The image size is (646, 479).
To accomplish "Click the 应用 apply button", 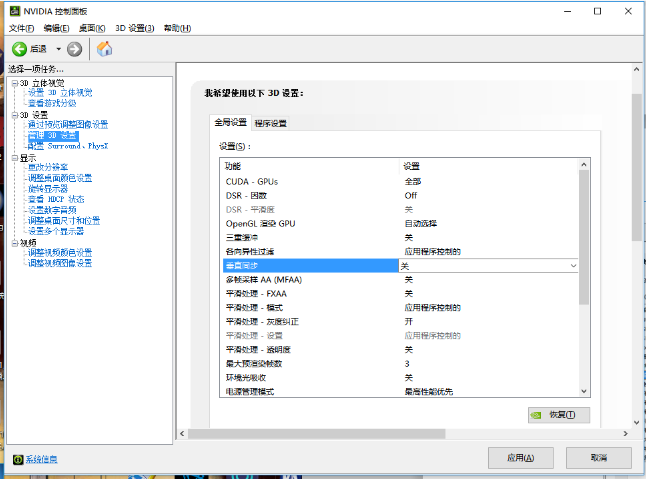I will [520, 457].
